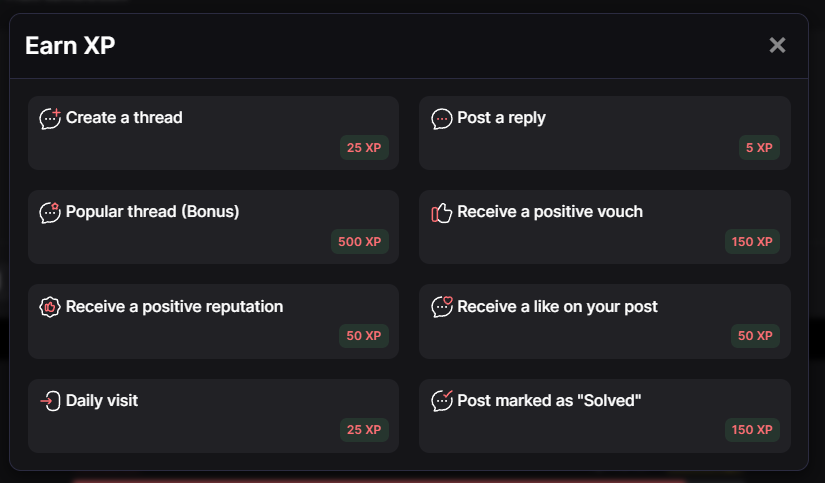Click the Popular thread bonus icon
825x483 pixels.
click(x=50, y=212)
